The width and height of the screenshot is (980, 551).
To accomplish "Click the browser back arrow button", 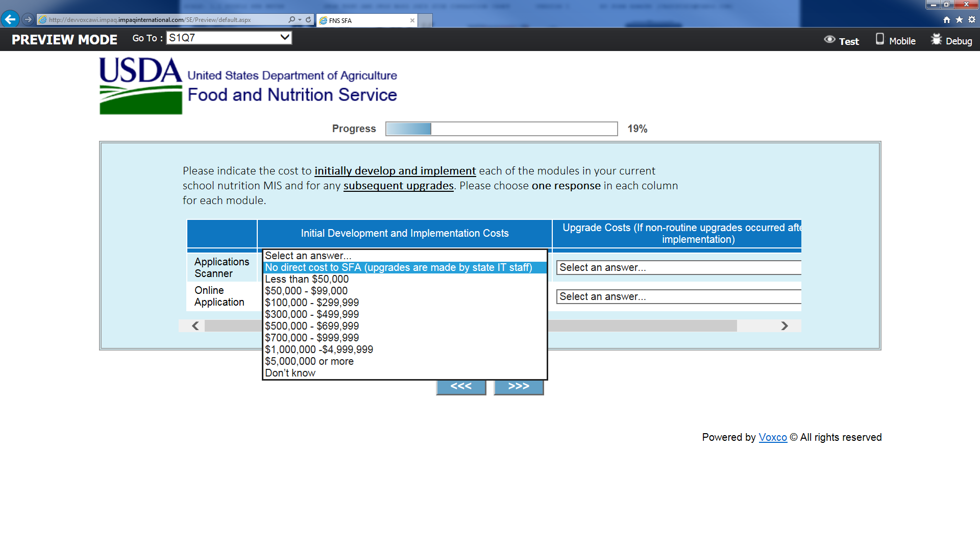I will click(x=10, y=19).
